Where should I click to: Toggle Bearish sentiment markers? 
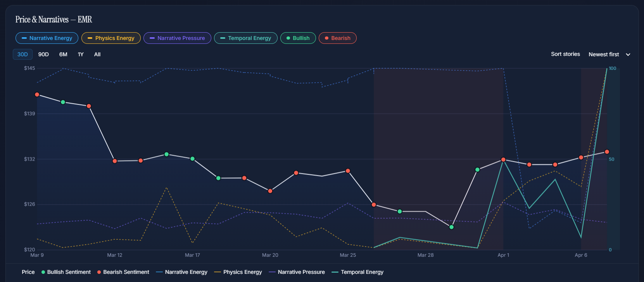point(337,38)
